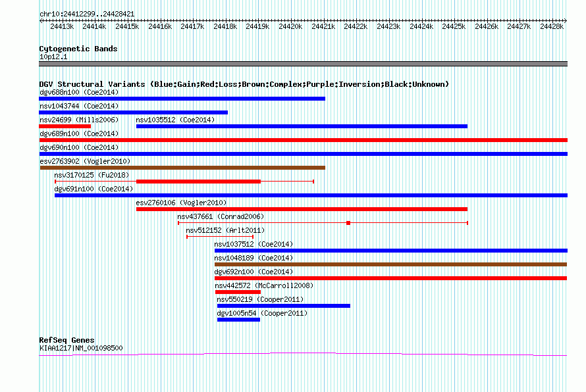The image size is (586, 392).
Task: Click the nsv442572 (McCarroll2008) red bar
Action: [x=238, y=292]
